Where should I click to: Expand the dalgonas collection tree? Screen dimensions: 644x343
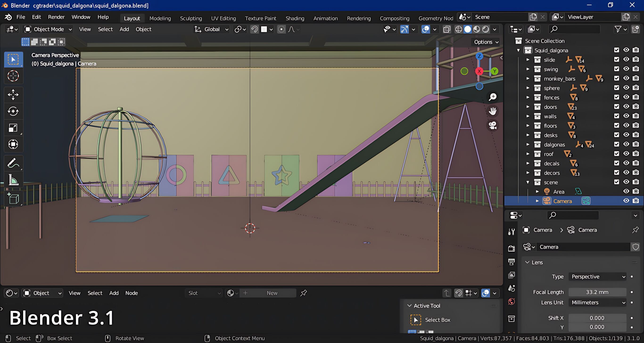click(528, 144)
